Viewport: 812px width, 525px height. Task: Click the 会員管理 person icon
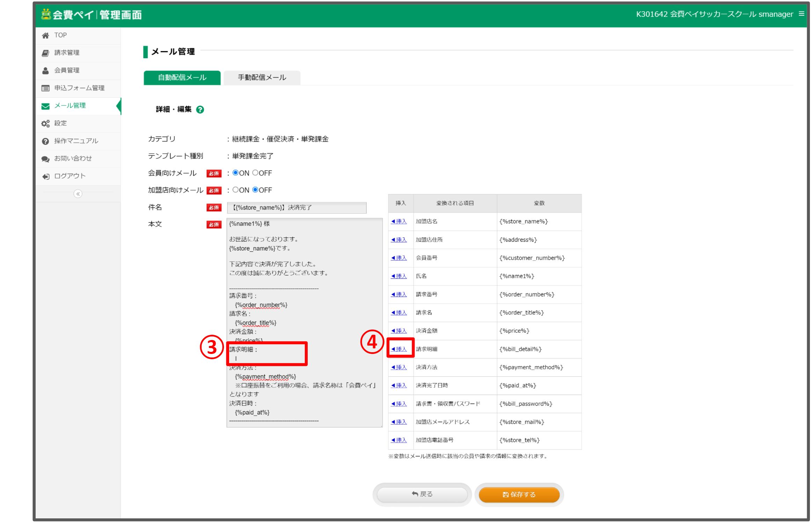[45, 71]
